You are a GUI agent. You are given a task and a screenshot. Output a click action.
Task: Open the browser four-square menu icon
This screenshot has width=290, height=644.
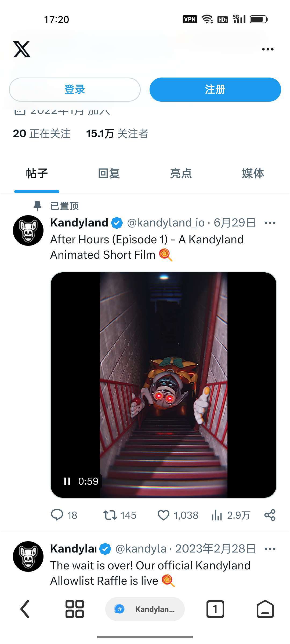point(75,609)
